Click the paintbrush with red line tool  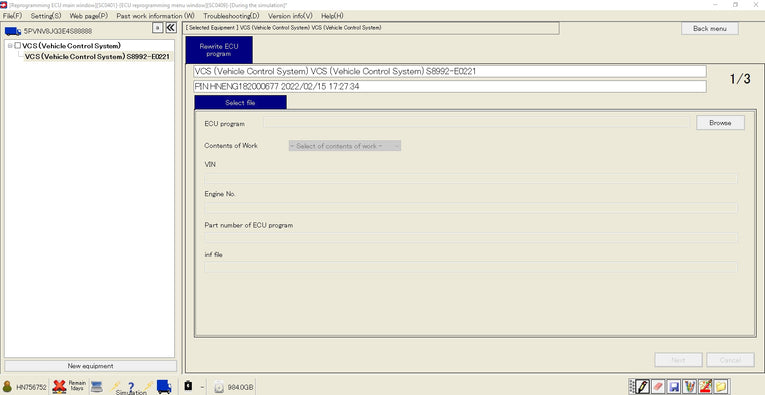705,387
